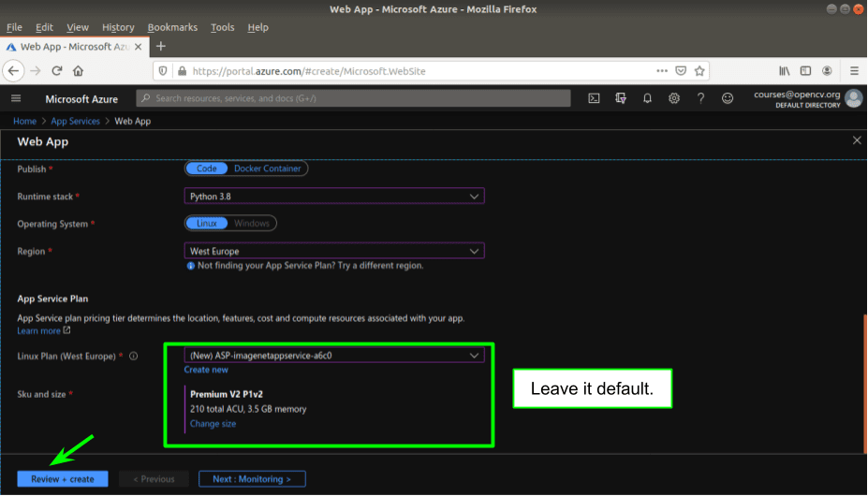Show site security padlock info
The width and height of the screenshot is (868, 496).
(x=183, y=71)
